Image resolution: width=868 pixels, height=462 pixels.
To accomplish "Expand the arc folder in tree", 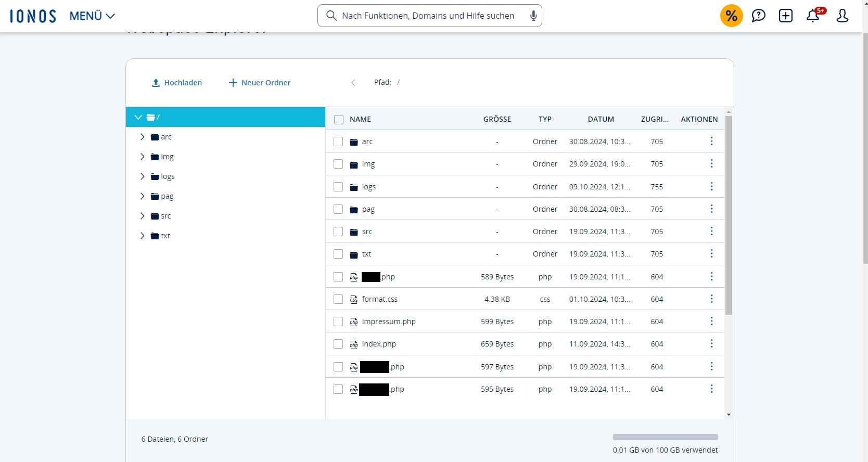I will (x=142, y=137).
